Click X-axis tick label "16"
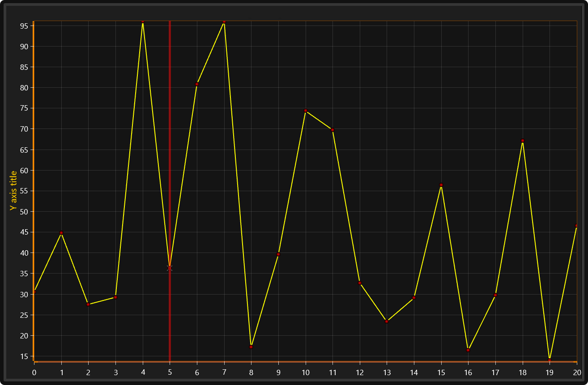The height and width of the screenshot is (385, 588). pyautogui.click(x=468, y=372)
